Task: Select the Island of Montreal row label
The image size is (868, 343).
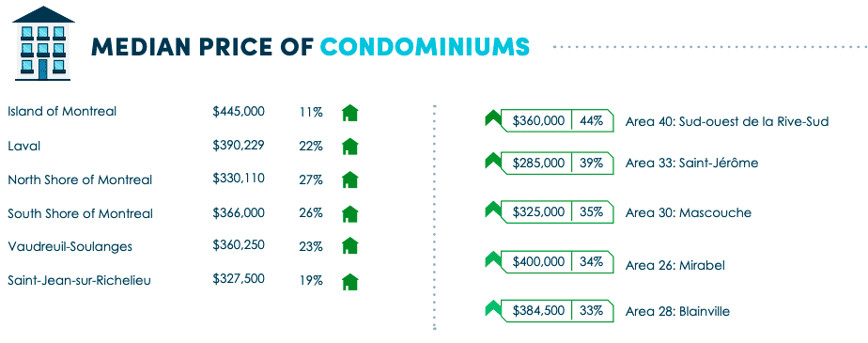Action: click(62, 112)
